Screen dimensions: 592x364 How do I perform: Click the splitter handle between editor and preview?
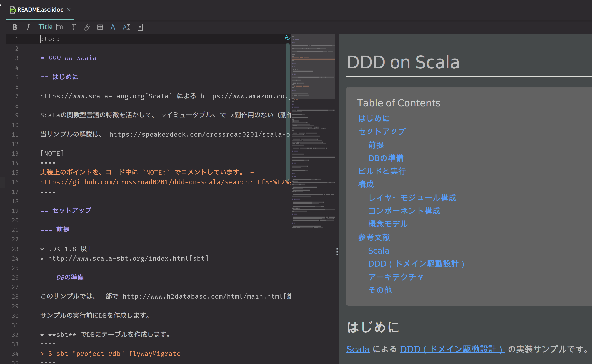[x=337, y=251]
